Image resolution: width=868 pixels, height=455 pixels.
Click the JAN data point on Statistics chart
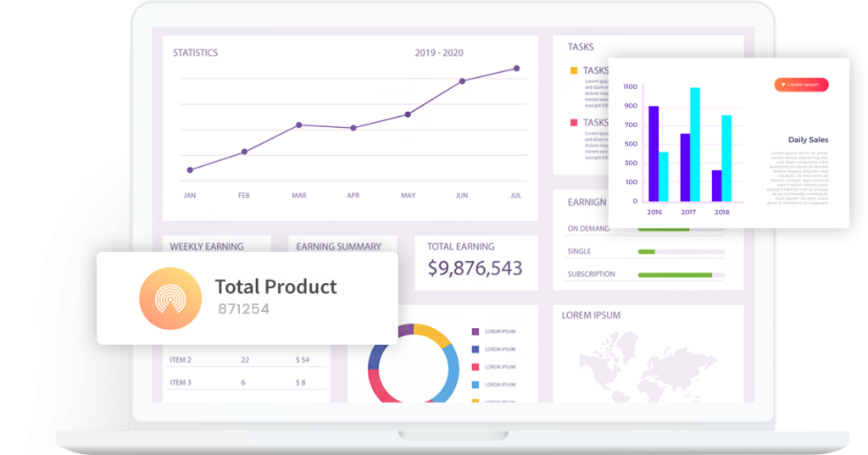point(190,170)
